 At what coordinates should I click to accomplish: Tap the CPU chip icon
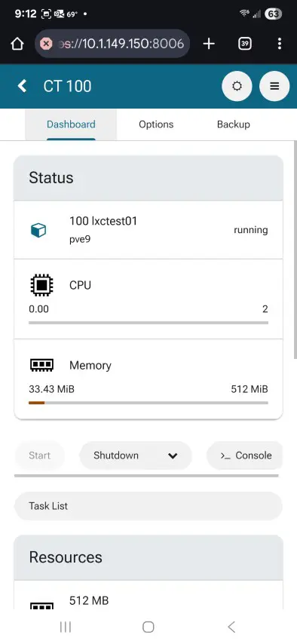pos(41,285)
